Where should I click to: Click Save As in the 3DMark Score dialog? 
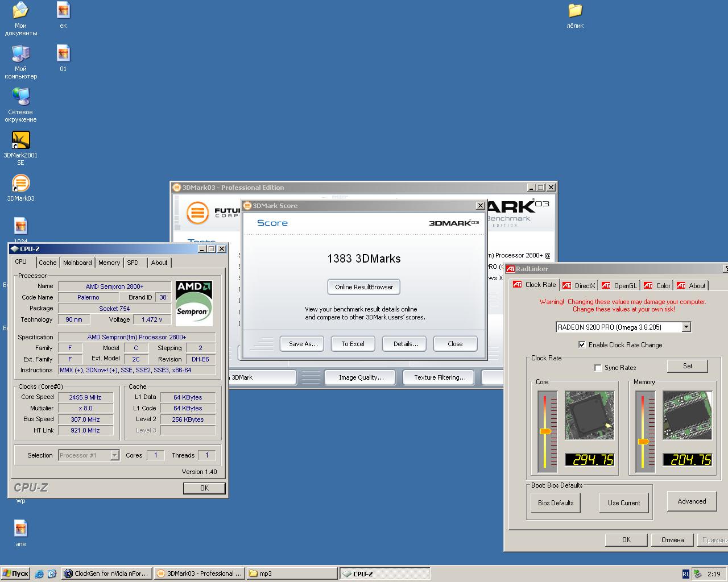(x=303, y=344)
